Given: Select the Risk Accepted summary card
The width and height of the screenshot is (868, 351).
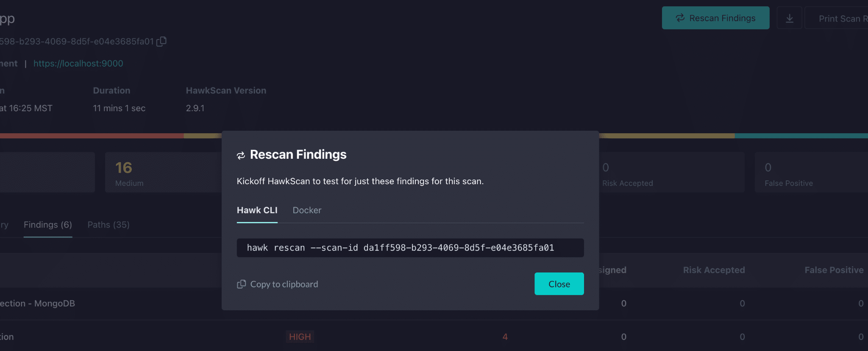Looking at the screenshot, I should click(x=671, y=172).
